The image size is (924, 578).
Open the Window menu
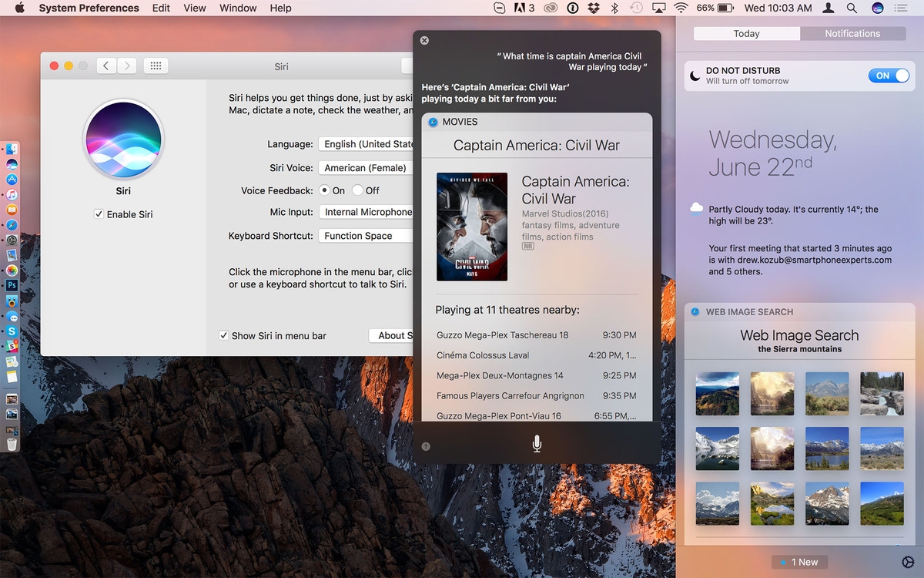(x=237, y=8)
